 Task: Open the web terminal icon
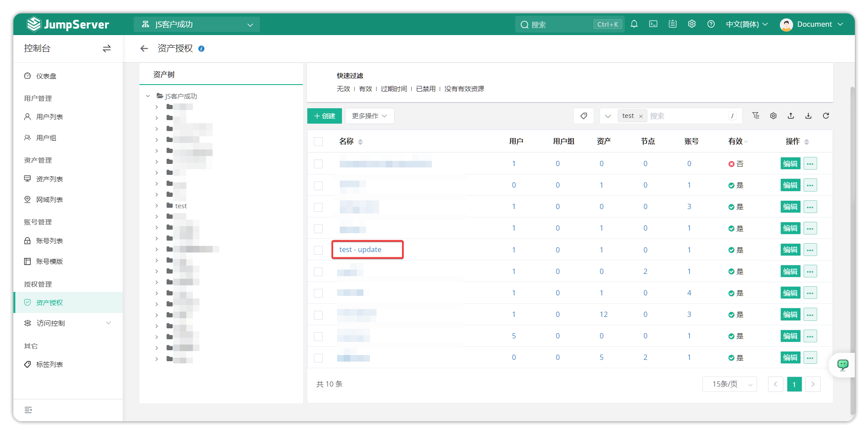(x=653, y=24)
